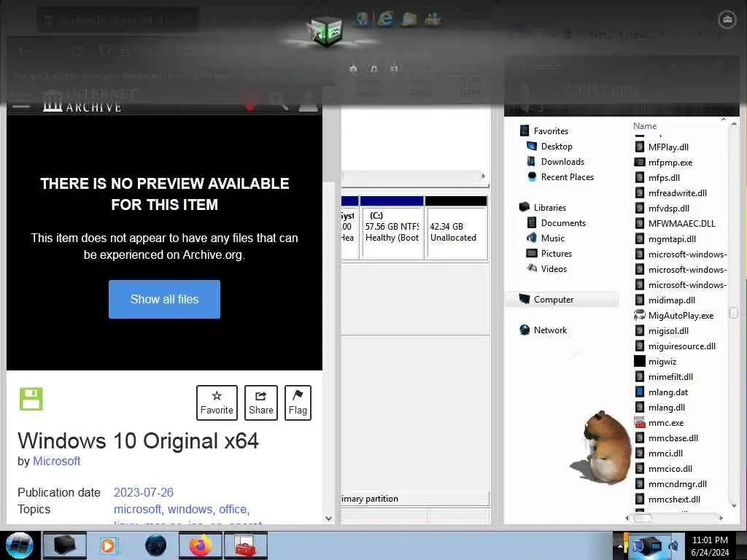Select file mmcndmgr.dll
747x560 pixels.
pos(677,484)
